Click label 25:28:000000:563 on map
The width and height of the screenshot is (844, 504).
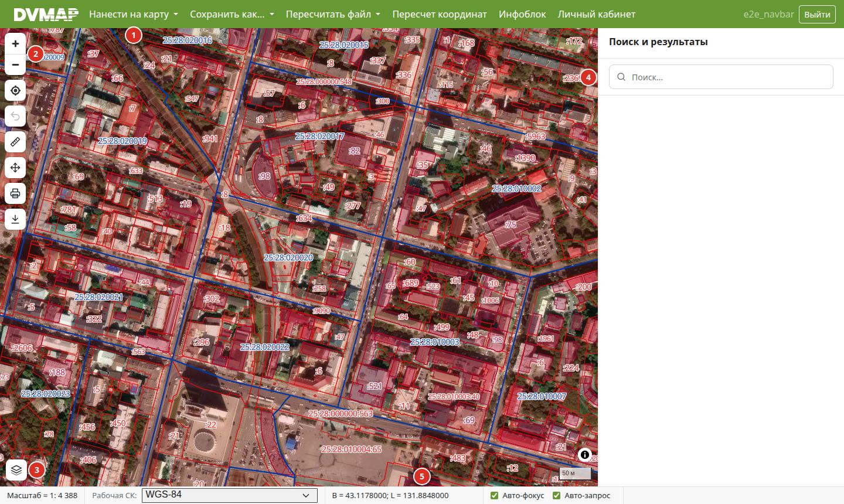pos(341,413)
